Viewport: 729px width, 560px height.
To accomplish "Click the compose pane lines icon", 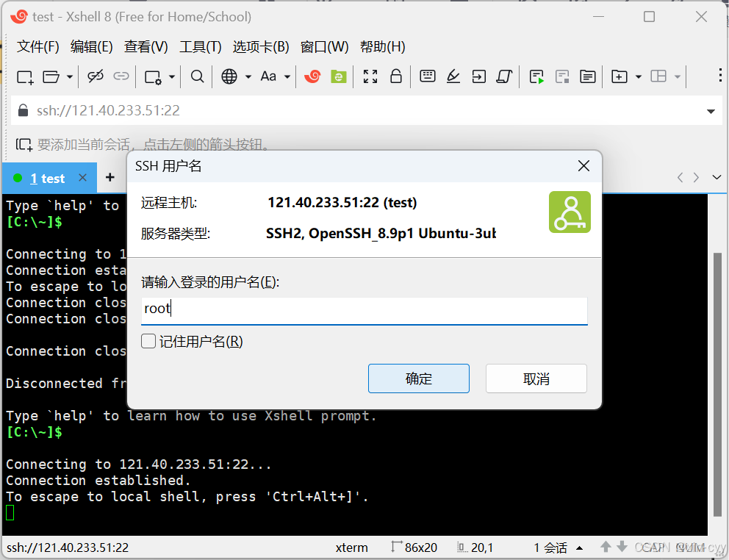I will tap(588, 76).
